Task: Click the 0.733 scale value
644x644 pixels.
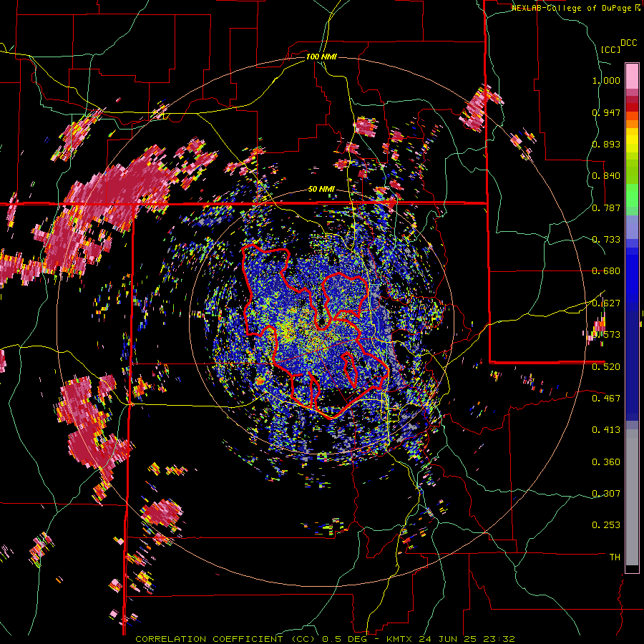Action: pyautogui.click(x=606, y=240)
